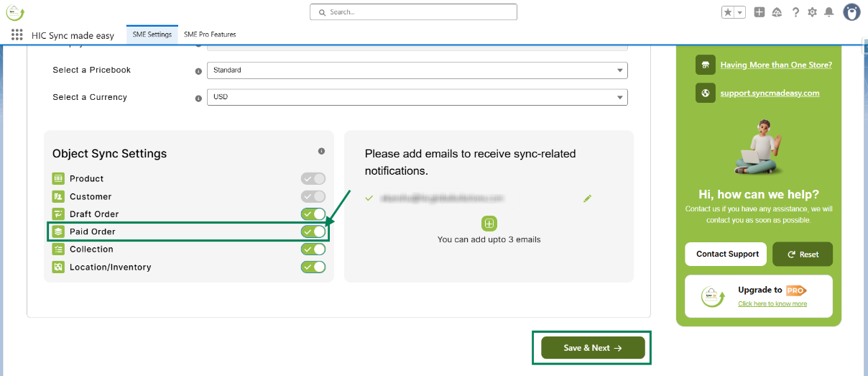The image size is (868, 376).
Task: Open the notifications bell
Action: (829, 12)
